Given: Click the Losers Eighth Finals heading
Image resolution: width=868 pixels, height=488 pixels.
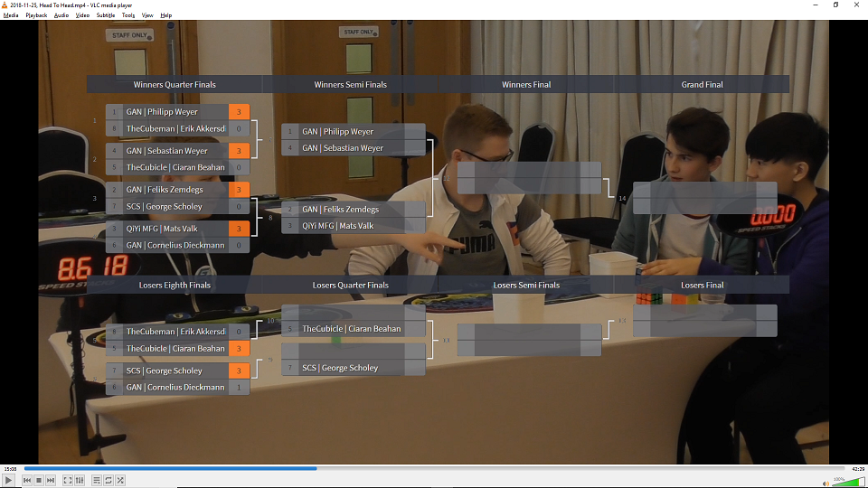Looking at the screenshot, I should tap(175, 285).
